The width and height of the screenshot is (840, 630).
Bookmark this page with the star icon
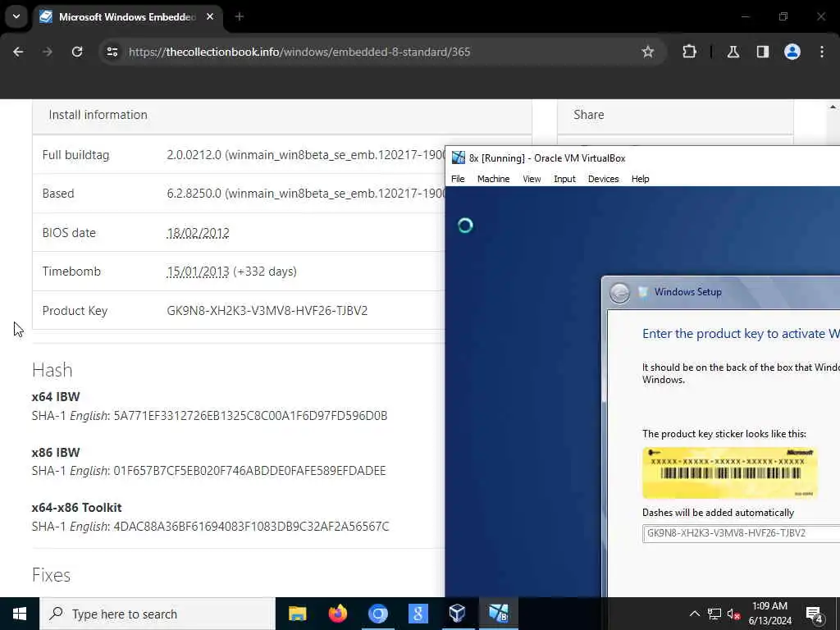648,52
